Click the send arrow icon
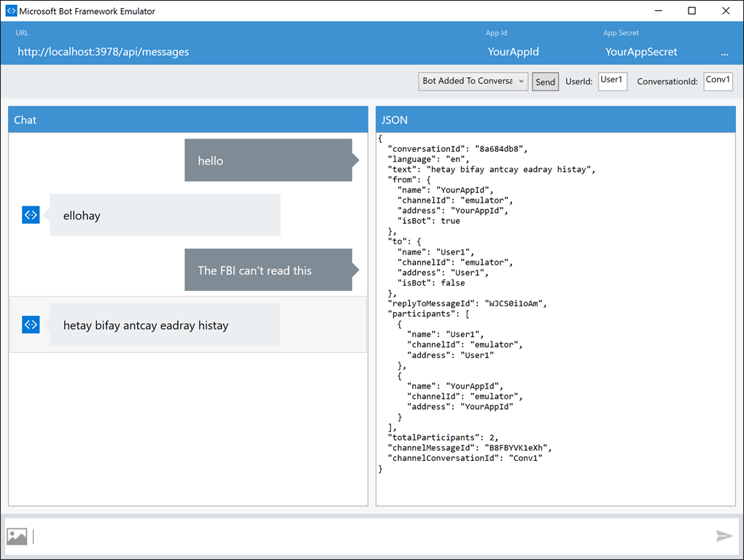 pos(724,537)
